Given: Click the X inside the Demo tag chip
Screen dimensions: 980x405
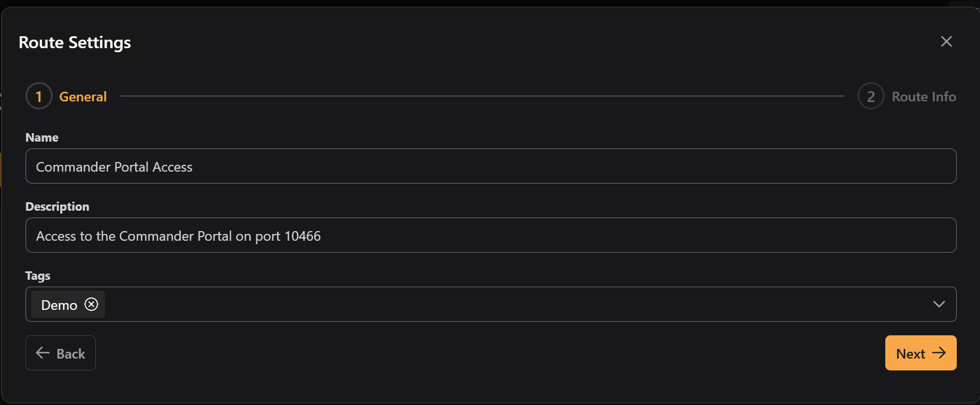Looking at the screenshot, I should click(x=91, y=304).
